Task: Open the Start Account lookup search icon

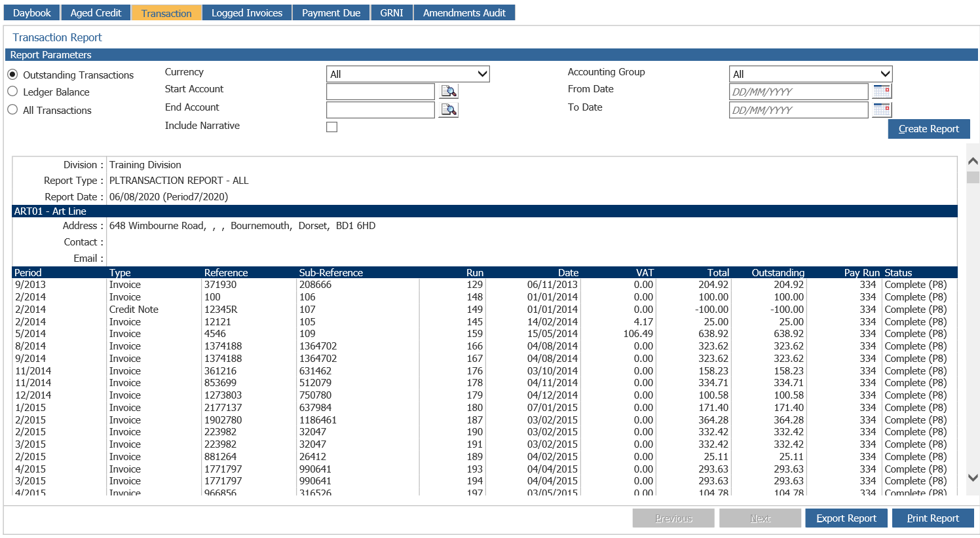Action: pos(449,91)
